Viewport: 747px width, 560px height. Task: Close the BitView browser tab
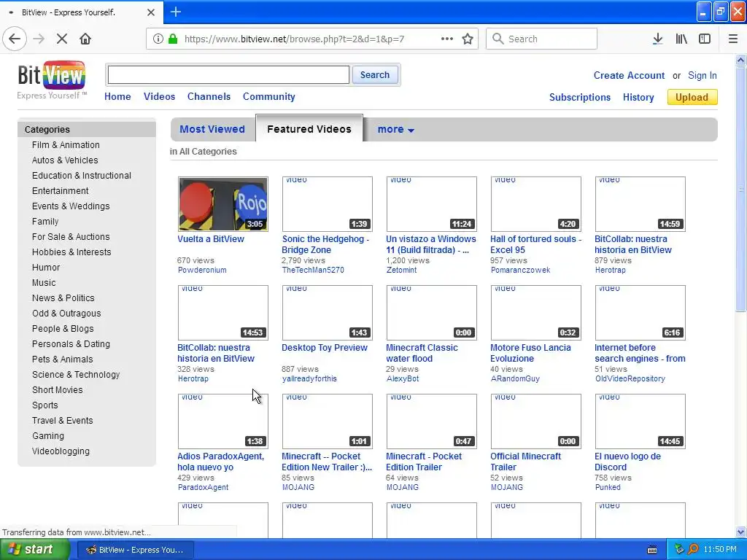150,12
